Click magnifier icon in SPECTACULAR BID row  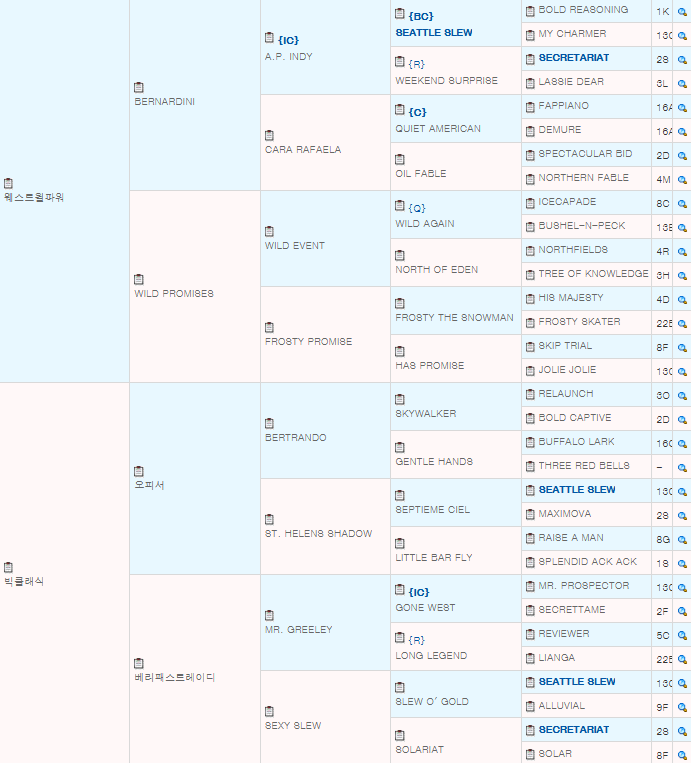[x=682, y=155]
